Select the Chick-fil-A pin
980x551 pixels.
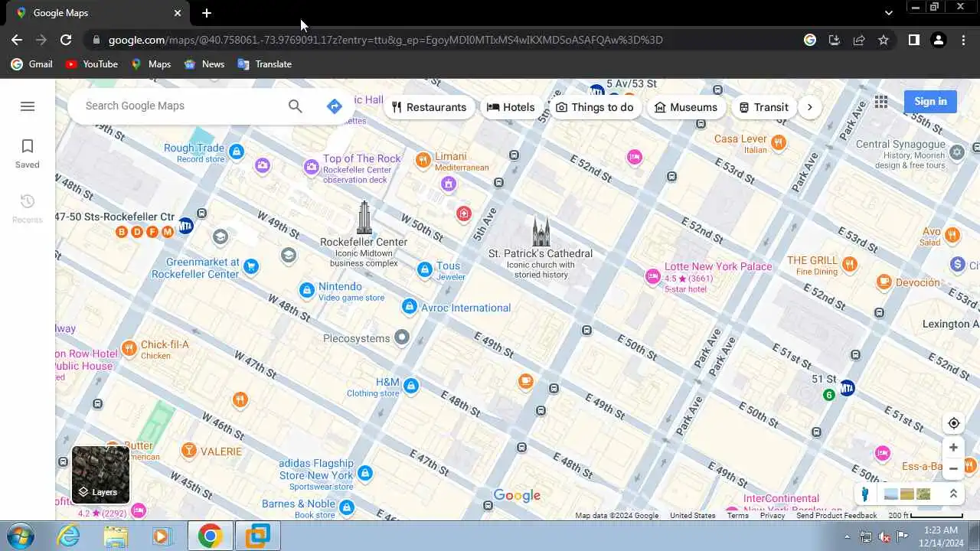(x=129, y=350)
